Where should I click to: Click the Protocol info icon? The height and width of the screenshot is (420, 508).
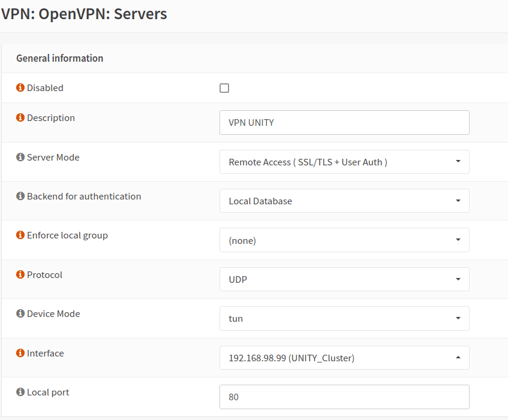click(x=20, y=275)
